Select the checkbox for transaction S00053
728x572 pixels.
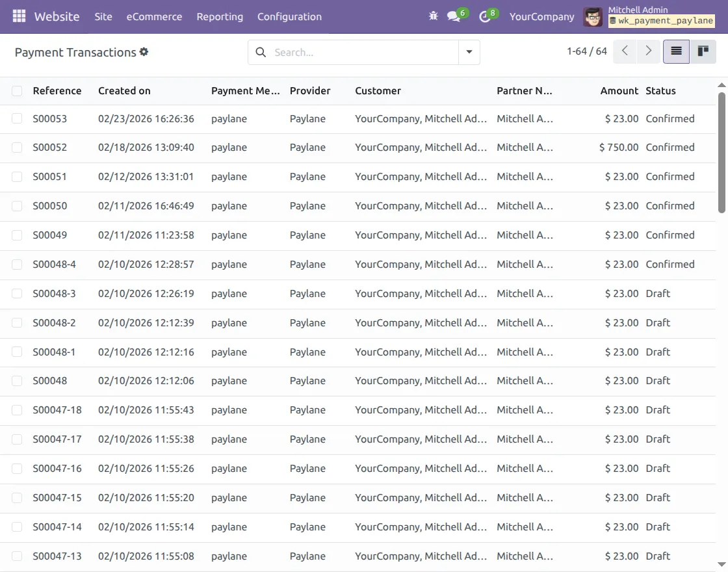[x=16, y=118]
